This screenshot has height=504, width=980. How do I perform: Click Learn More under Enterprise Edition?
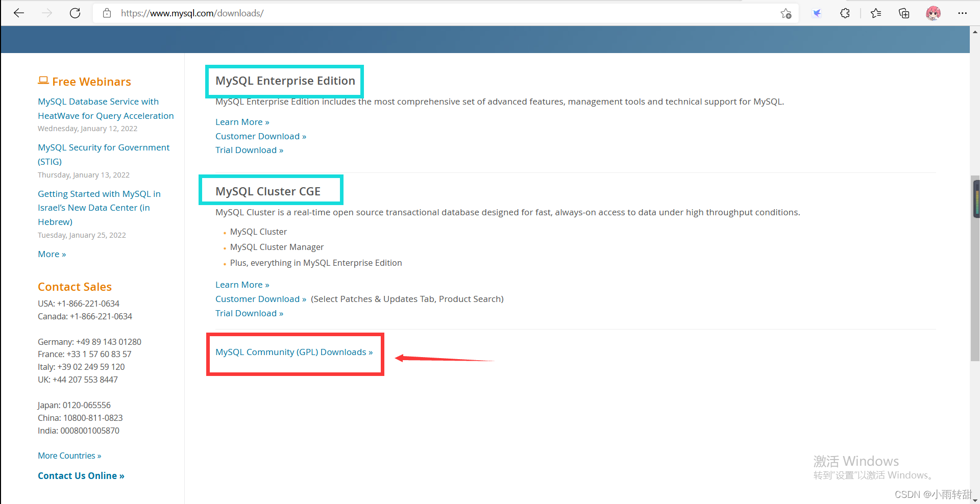tap(242, 122)
